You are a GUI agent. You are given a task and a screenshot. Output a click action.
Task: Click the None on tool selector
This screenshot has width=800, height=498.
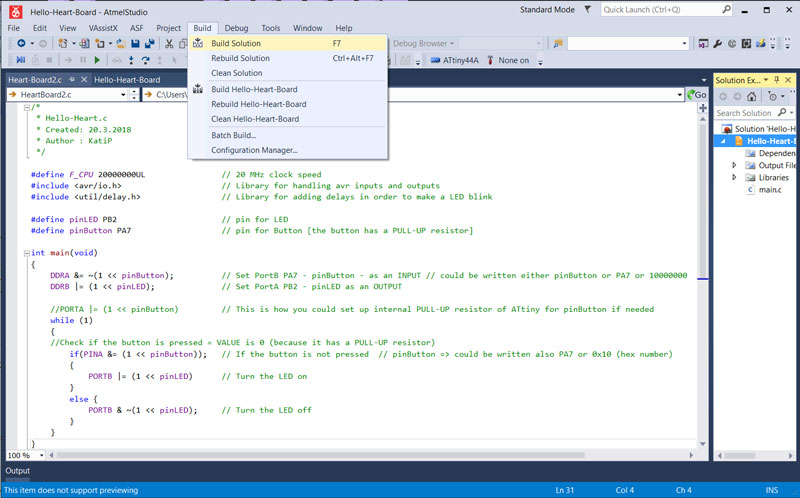click(x=508, y=60)
